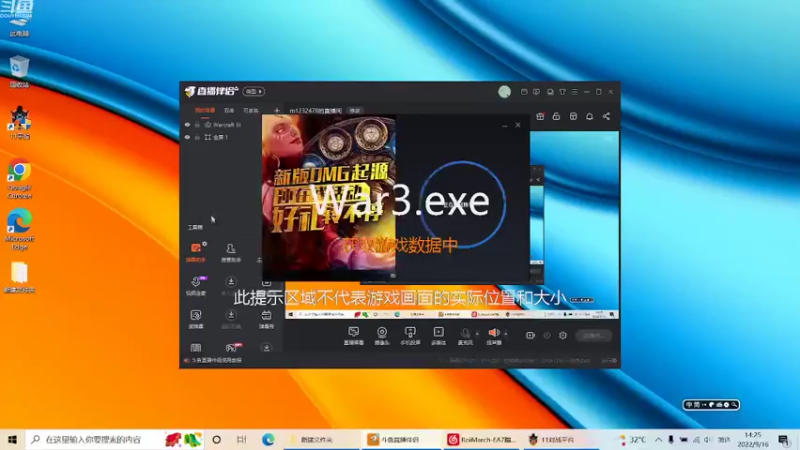Switch to the second scene tab 竖屏

coord(229,110)
